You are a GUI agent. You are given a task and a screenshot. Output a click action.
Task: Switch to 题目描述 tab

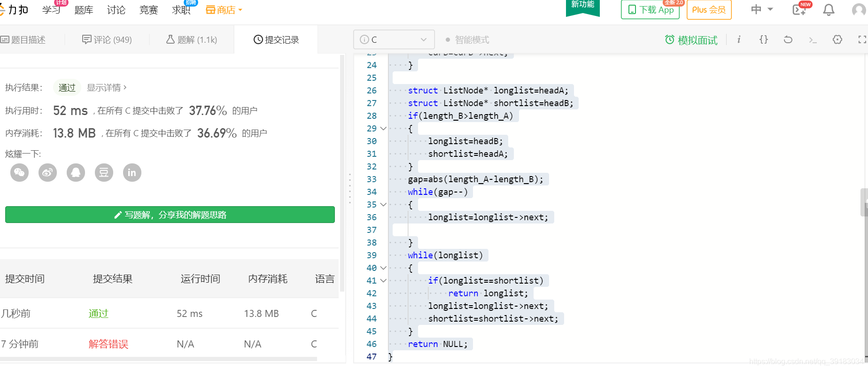[23, 40]
